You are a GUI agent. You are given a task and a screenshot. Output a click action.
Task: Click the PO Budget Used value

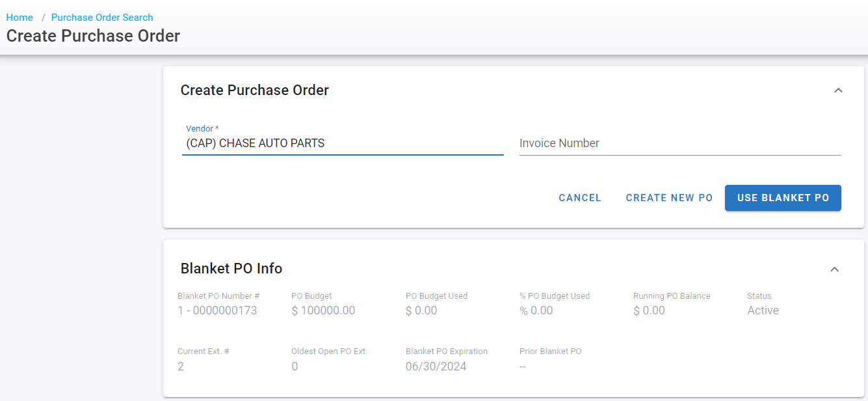pos(421,311)
